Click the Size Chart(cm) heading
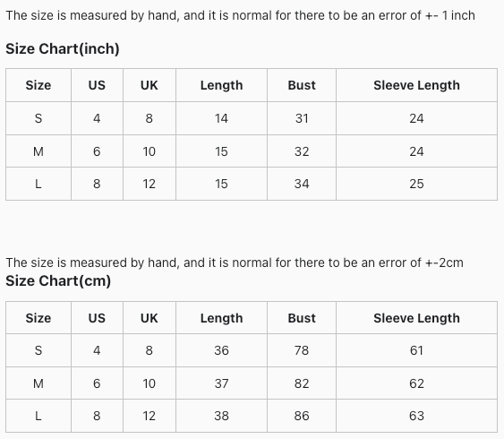 pos(58,280)
